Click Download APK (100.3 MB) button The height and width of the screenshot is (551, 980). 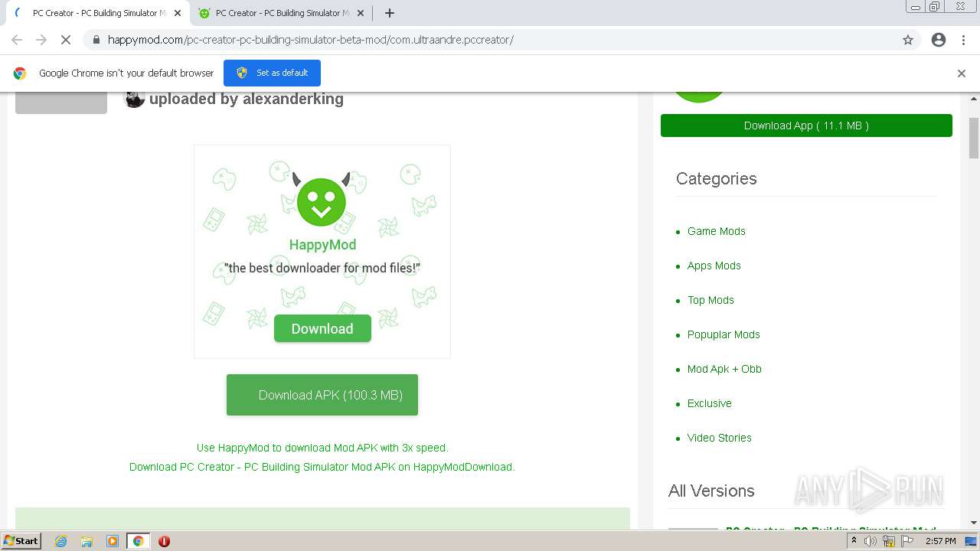tap(322, 395)
